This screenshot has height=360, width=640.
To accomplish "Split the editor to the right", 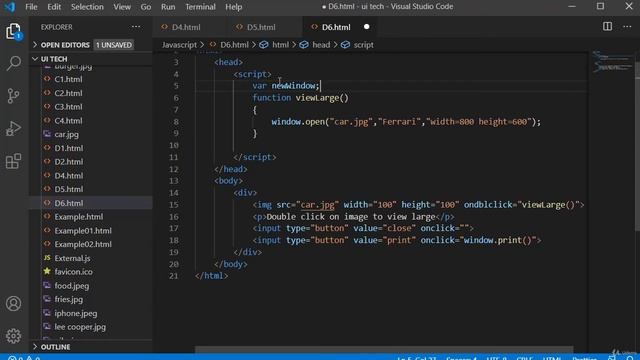I will point(607,27).
